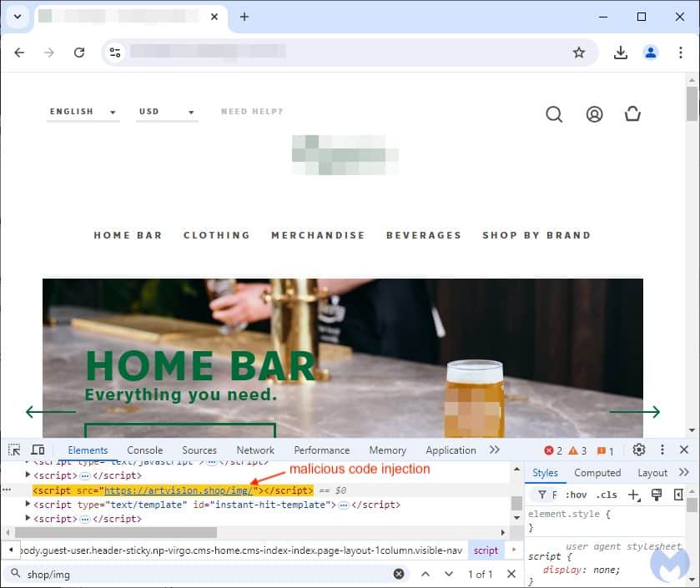Screen dimensions: 700x588
Task: View site information icon in address bar
Action: tap(115, 53)
